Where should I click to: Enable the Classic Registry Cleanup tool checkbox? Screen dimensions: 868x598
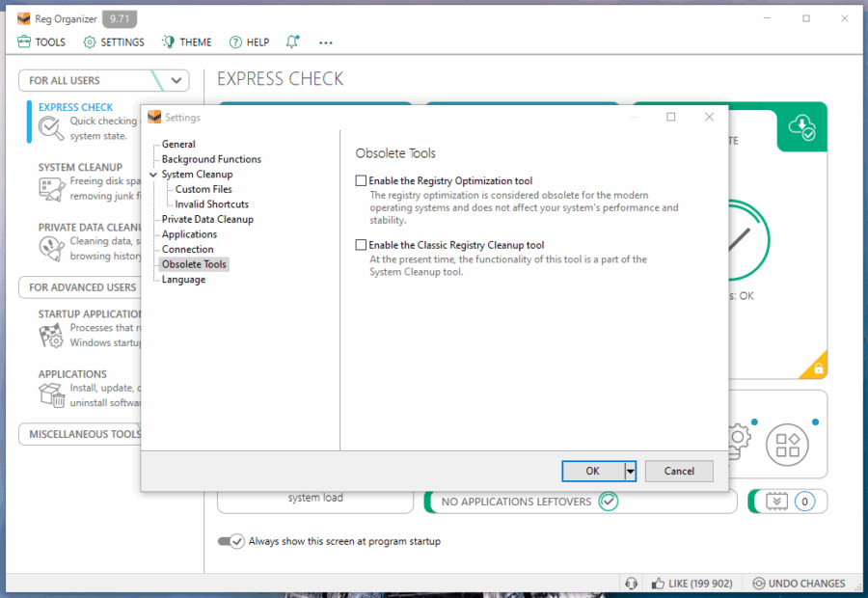[x=361, y=245]
